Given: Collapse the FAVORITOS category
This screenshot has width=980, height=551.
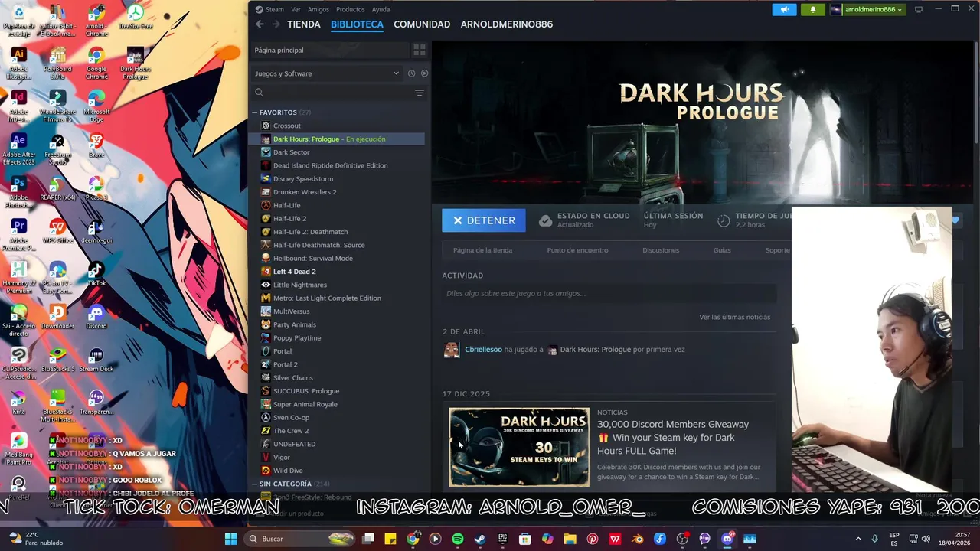Looking at the screenshot, I should click(x=255, y=112).
